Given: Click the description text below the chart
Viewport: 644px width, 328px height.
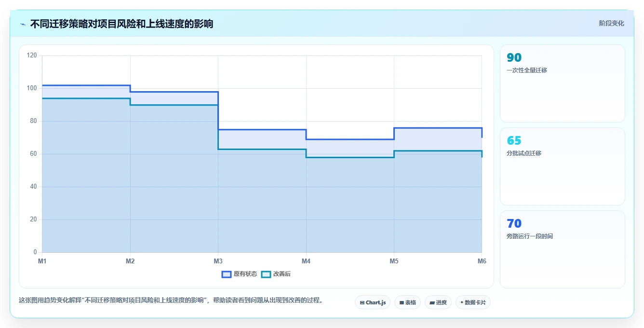Looking at the screenshot, I should click(x=171, y=300).
